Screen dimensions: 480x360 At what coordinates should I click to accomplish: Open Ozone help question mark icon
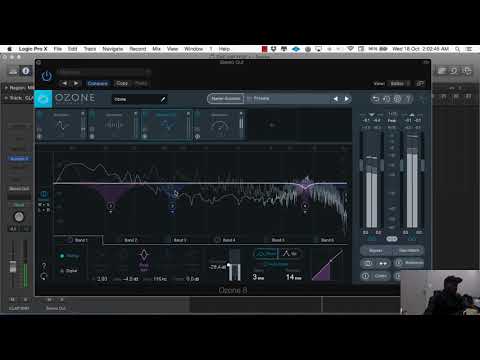tap(408, 99)
